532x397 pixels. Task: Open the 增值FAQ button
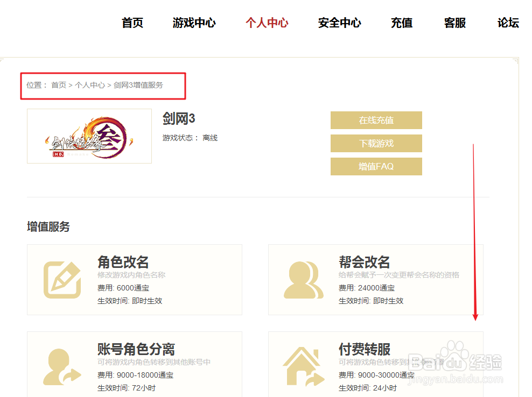[x=376, y=166]
